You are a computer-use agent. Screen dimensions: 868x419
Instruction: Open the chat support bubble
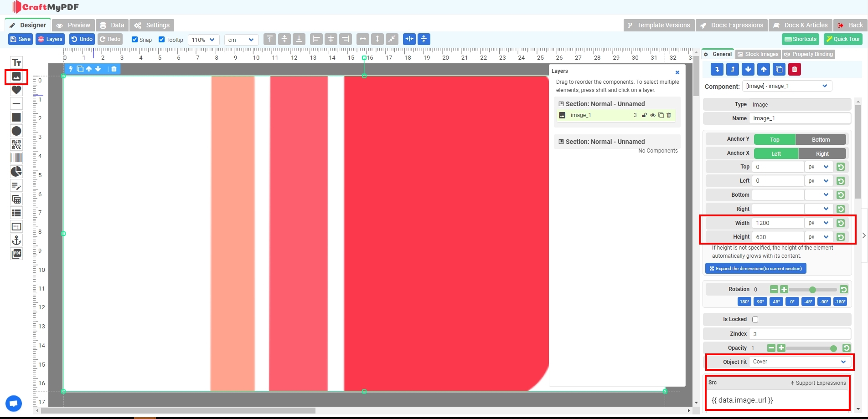point(14,404)
